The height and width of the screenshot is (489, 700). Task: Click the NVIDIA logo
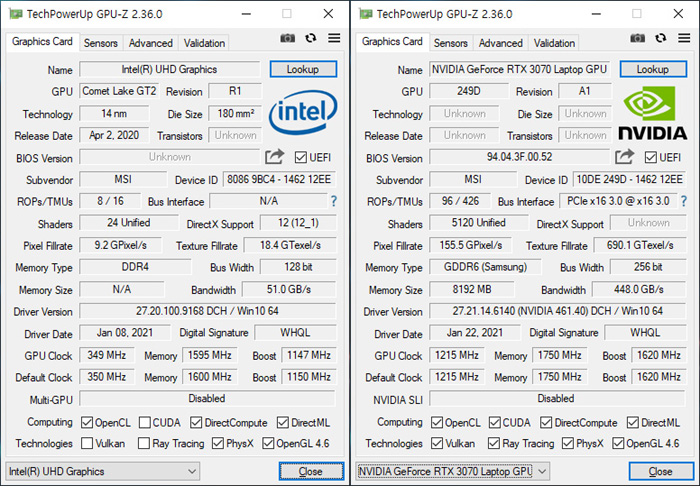(652, 113)
